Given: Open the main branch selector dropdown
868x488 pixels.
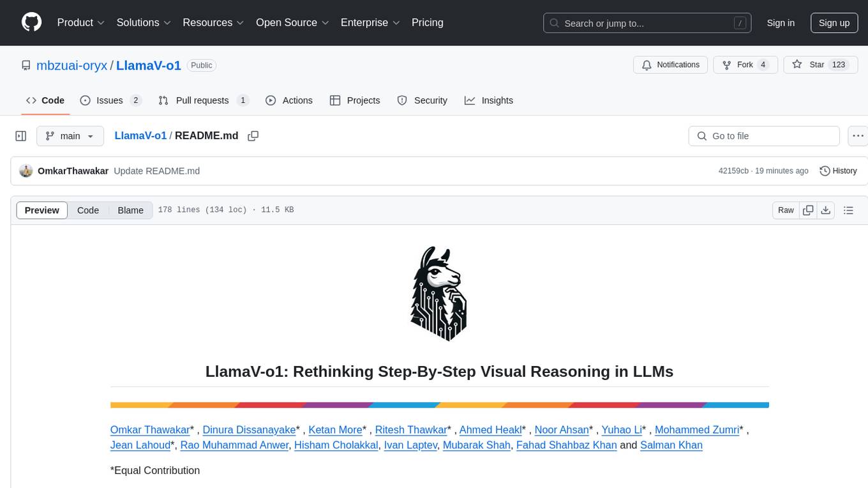Looking at the screenshot, I should 70,136.
